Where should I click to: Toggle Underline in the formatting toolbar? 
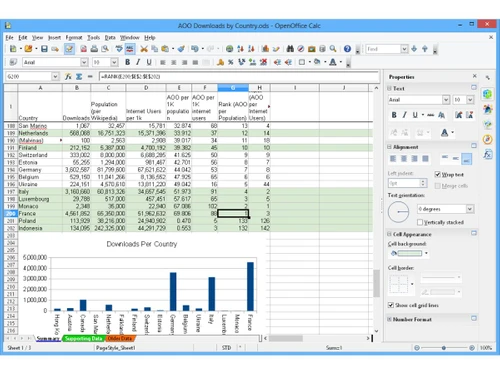coord(149,62)
